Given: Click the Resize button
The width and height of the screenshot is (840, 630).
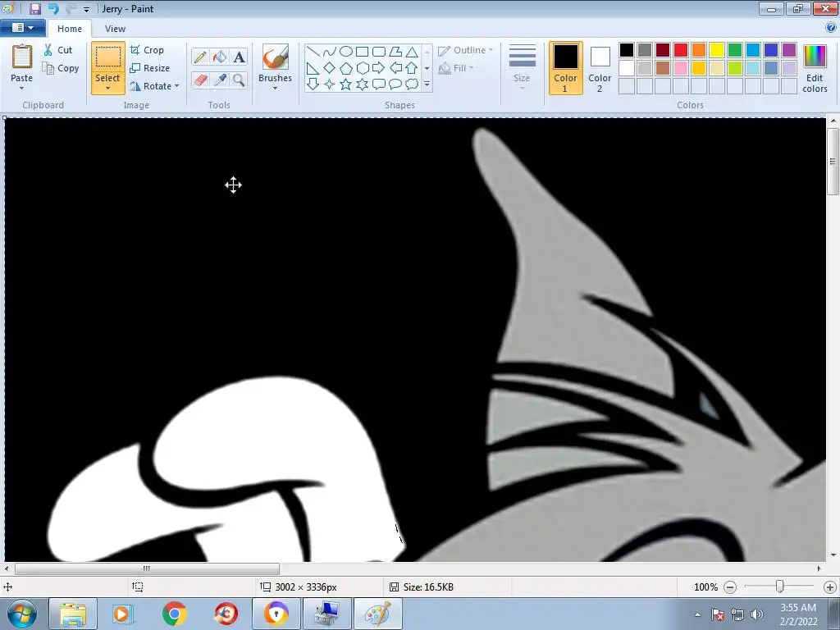Looking at the screenshot, I should [x=150, y=68].
